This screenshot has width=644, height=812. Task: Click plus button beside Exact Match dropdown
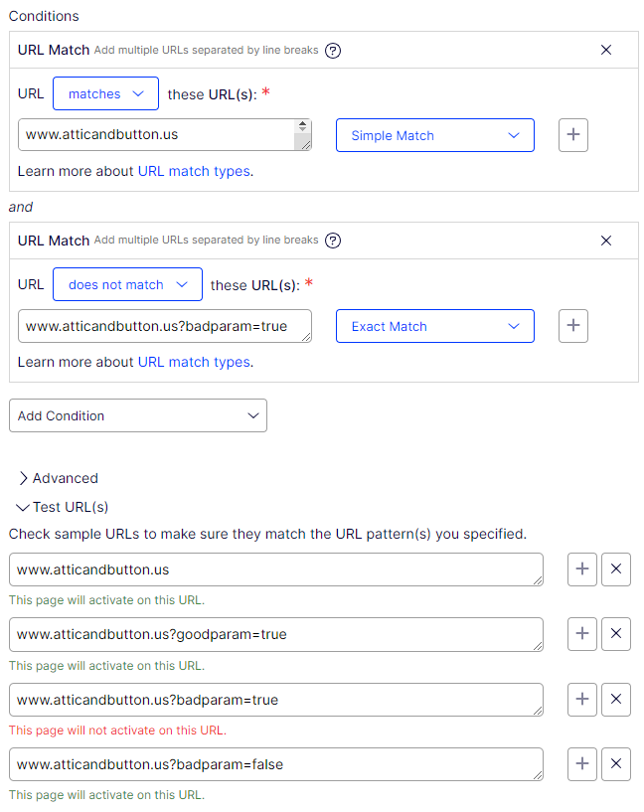(x=573, y=326)
